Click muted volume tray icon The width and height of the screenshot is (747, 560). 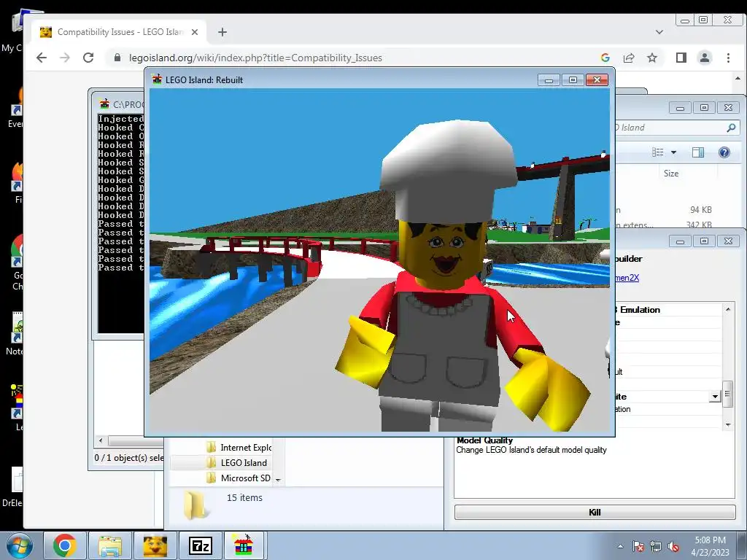point(673,546)
